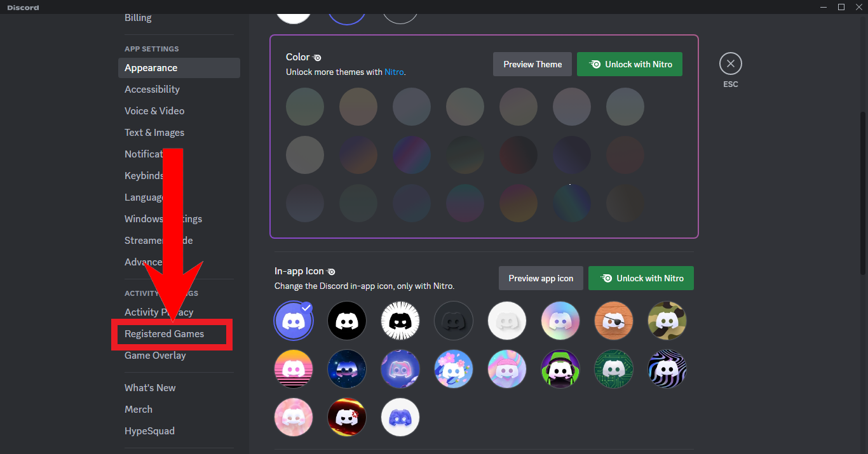Click the Preview Theme button

pos(532,64)
